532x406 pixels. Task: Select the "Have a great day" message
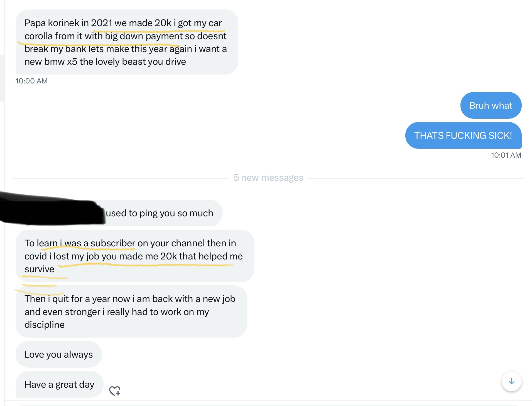[x=59, y=384]
